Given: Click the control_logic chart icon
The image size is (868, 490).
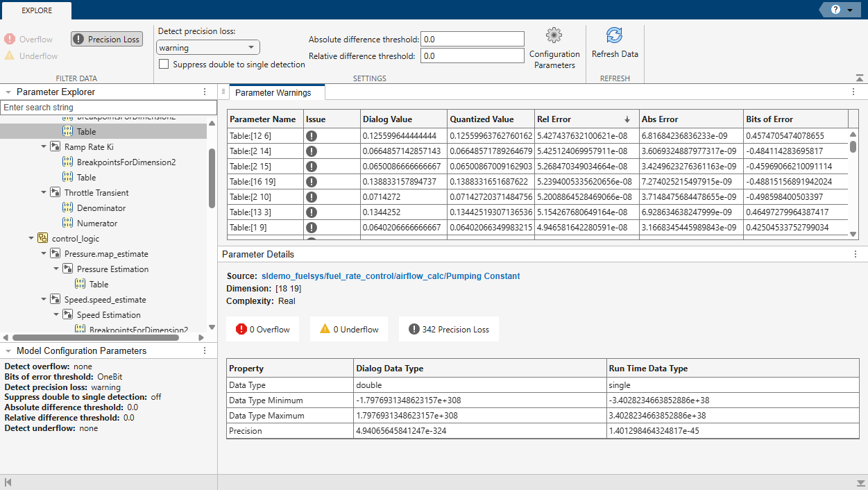Looking at the screenshot, I should pyautogui.click(x=43, y=238).
